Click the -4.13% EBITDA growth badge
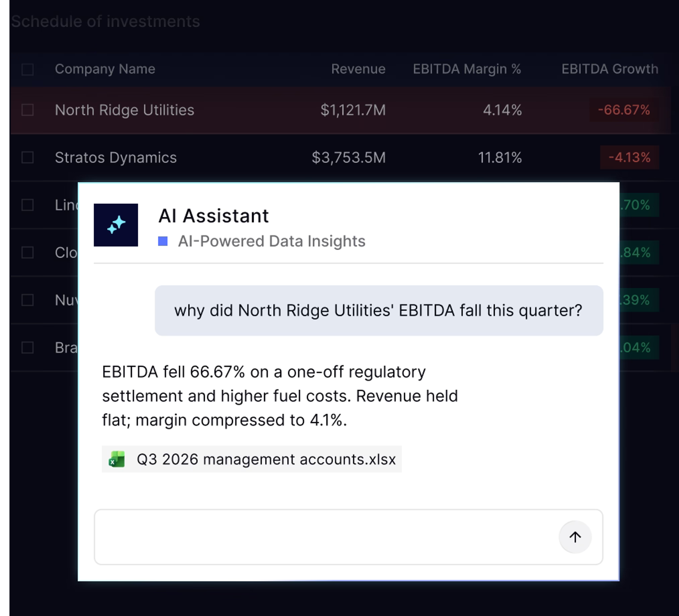 pyautogui.click(x=629, y=157)
